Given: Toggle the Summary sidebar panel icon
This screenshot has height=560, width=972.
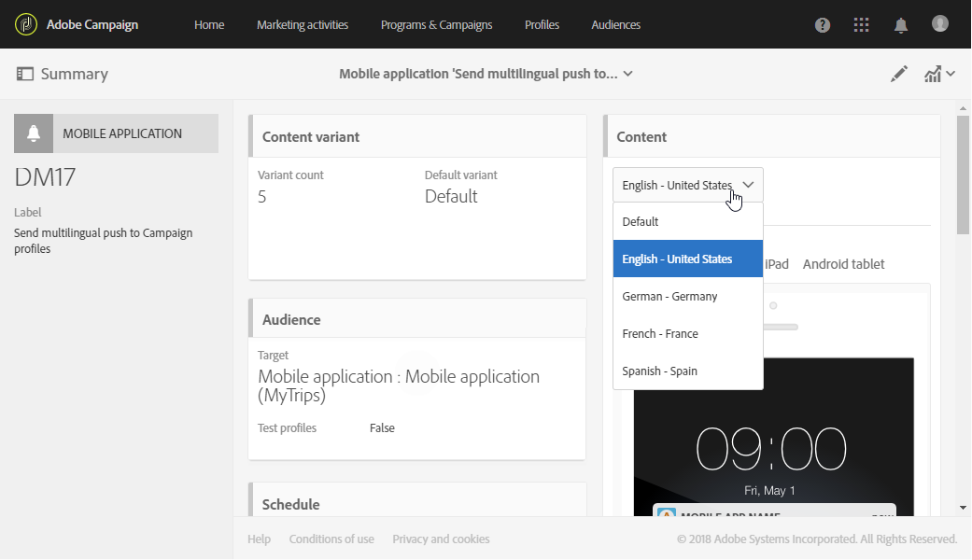Looking at the screenshot, I should coord(25,74).
